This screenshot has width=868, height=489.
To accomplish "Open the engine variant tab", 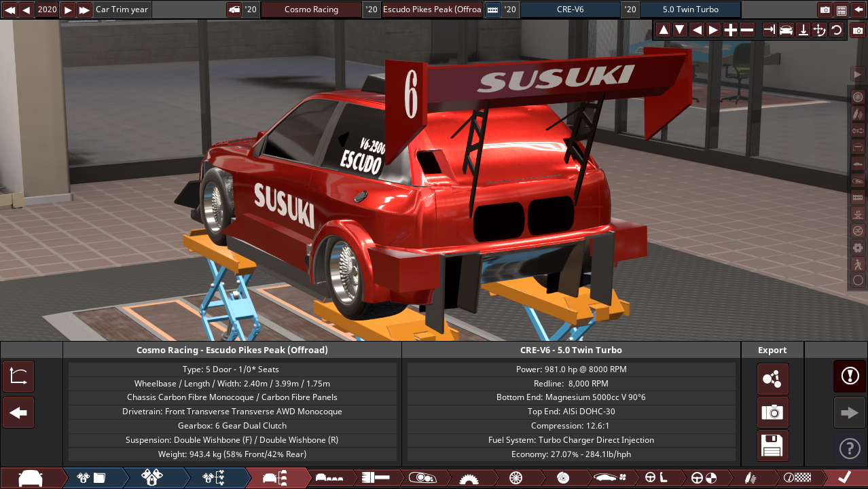I will [153, 478].
